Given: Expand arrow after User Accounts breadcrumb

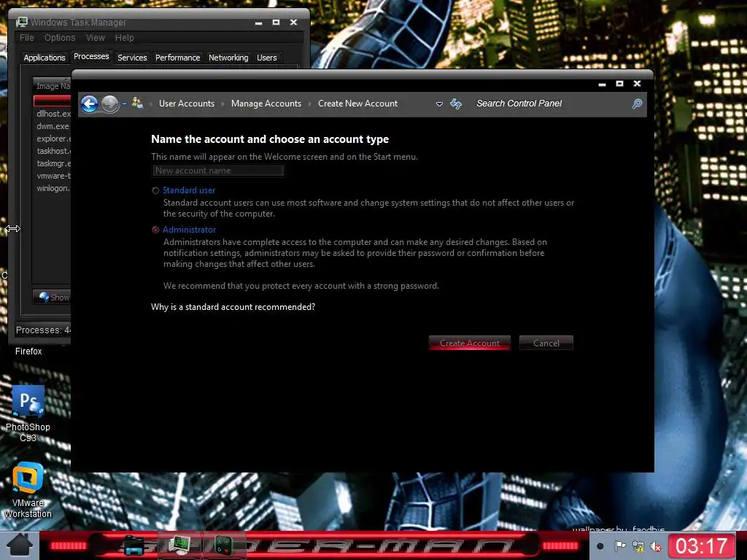Looking at the screenshot, I should coord(223,104).
